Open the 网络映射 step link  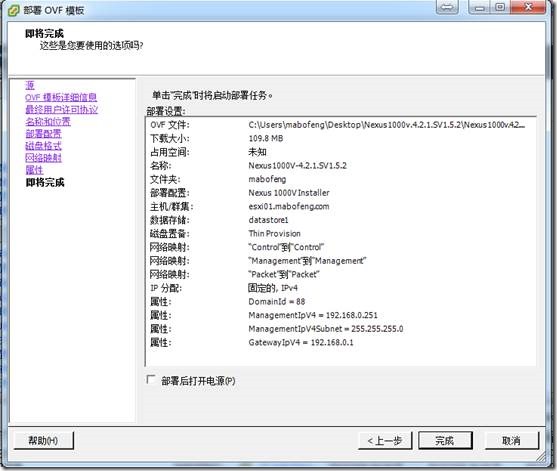point(43,158)
